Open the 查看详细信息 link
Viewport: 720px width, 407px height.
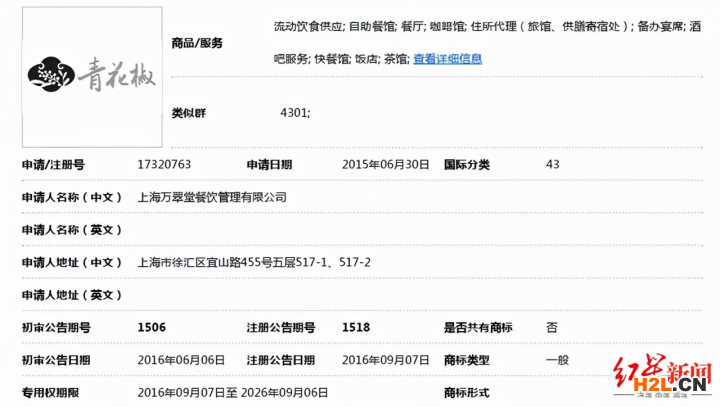pos(448,59)
